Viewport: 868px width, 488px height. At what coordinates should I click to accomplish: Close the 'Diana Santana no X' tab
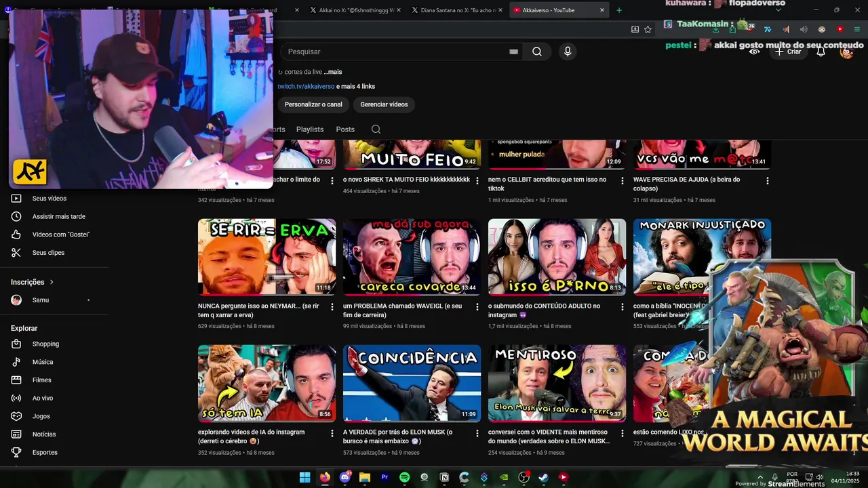point(500,10)
